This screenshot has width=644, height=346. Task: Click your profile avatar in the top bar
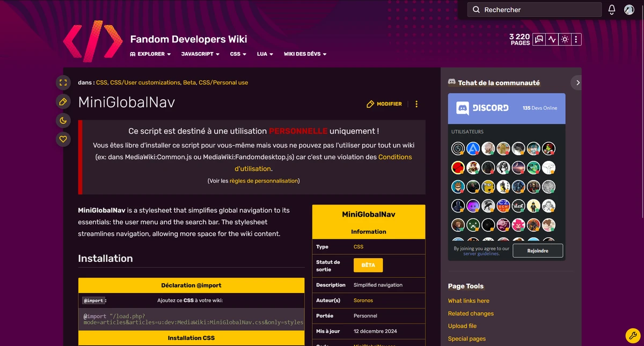(628, 9)
